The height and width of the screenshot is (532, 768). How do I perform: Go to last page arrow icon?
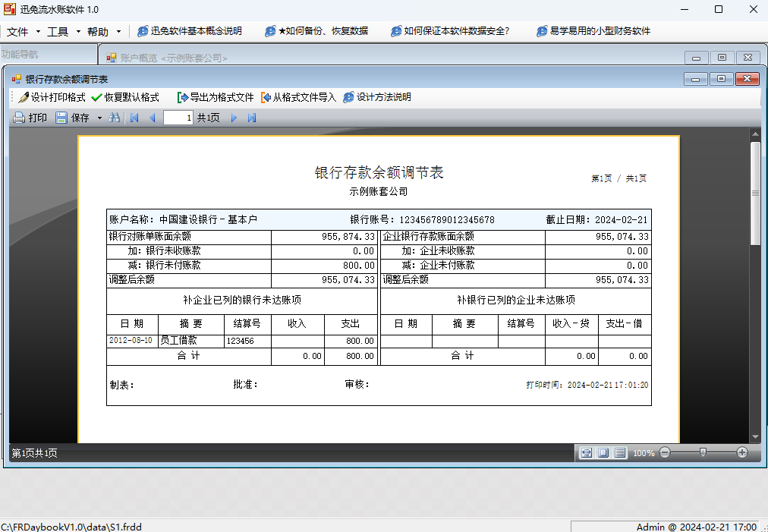click(x=252, y=118)
